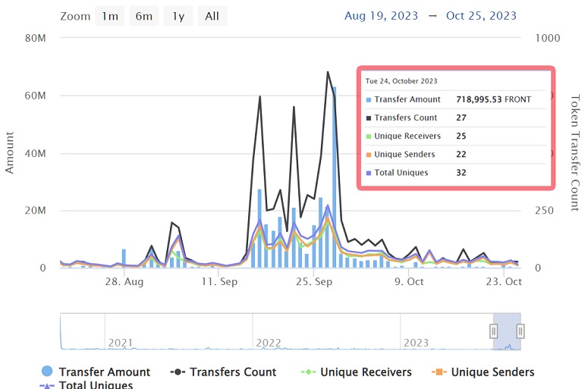This screenshot has height=389, width=588.
Task: Click tooltip Total Uniques value 32
Action: pyautogui.click(x=461, y=173)
